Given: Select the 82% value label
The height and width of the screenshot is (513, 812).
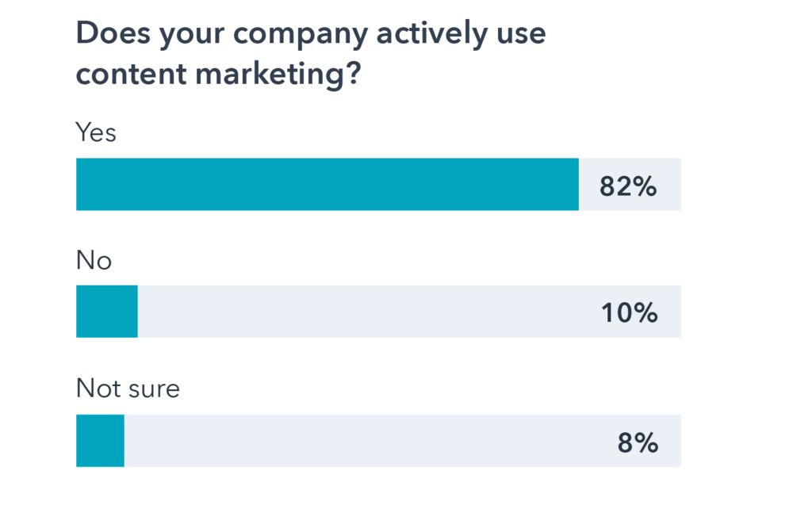Looking at the screenshot, I should 629,186.
